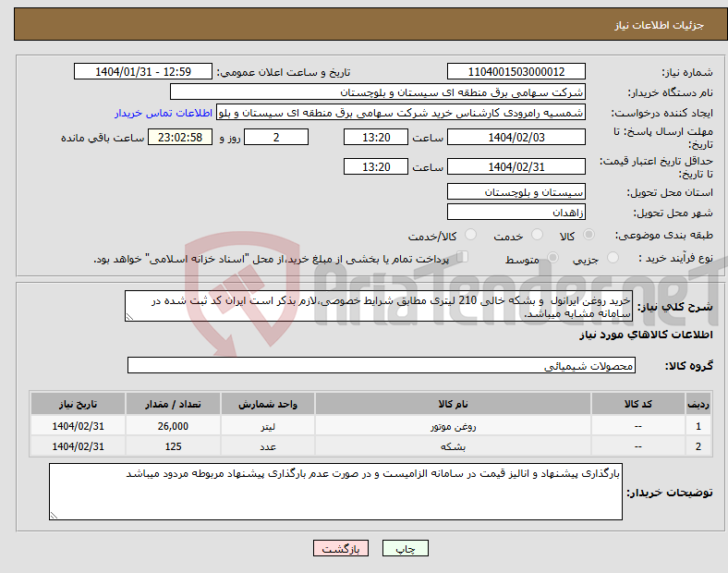Click the request creator field
728x573 pixels.
(x=401, y=113)
